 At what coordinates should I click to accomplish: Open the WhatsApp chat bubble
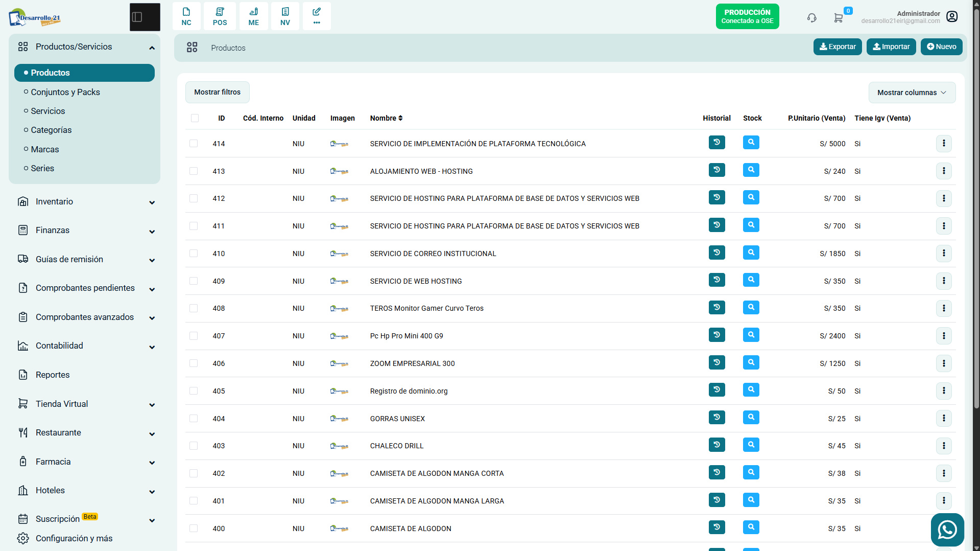pos(947,530)
